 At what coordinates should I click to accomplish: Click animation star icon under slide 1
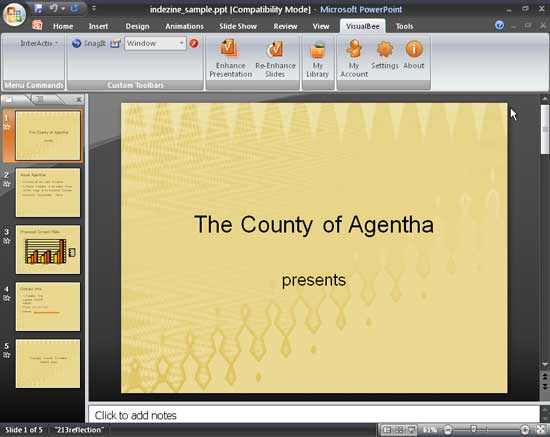coord(7,127)
